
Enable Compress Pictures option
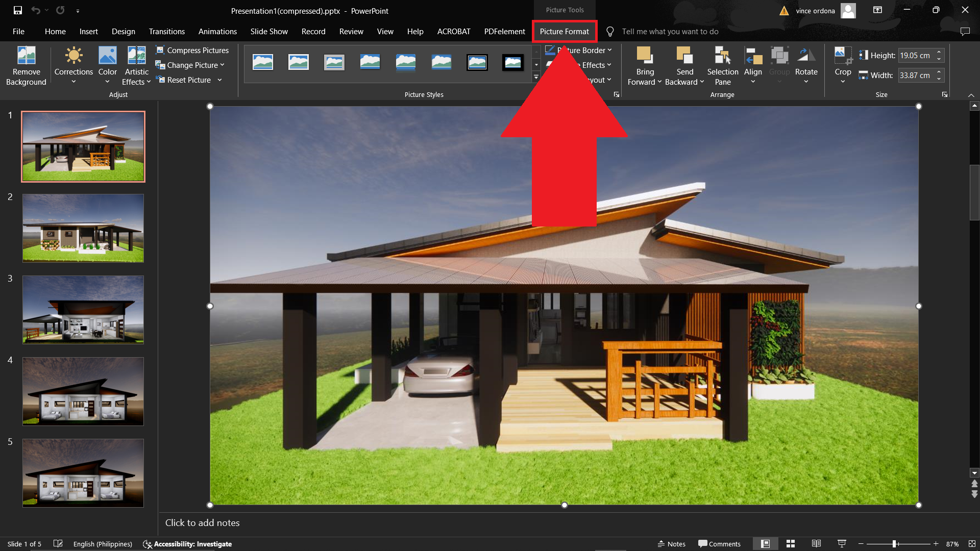tap(192, 49)
